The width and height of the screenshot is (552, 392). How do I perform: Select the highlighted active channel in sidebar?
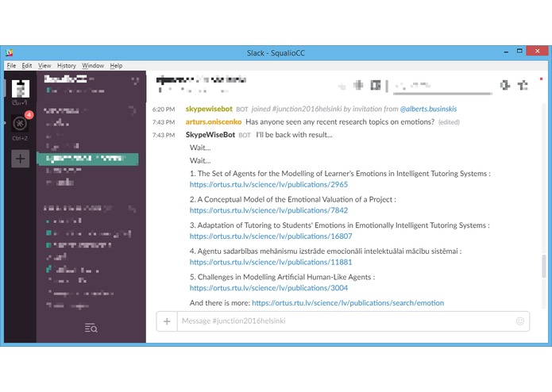click(87, 159)
